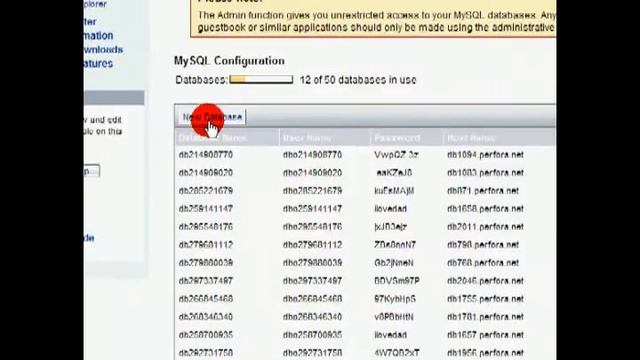Select database name db279880039
This screenshot has width=640, height=360.
(x=206, y=262)
